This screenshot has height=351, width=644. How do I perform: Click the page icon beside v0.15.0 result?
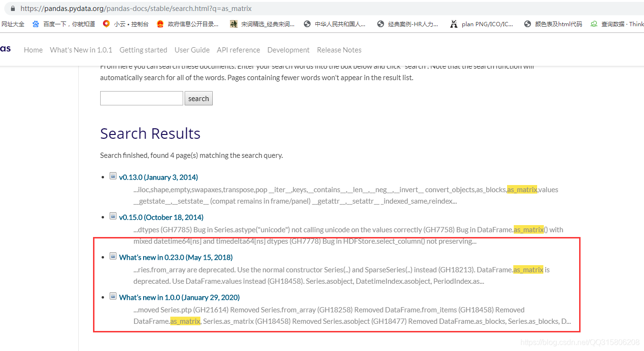point(113,216)
